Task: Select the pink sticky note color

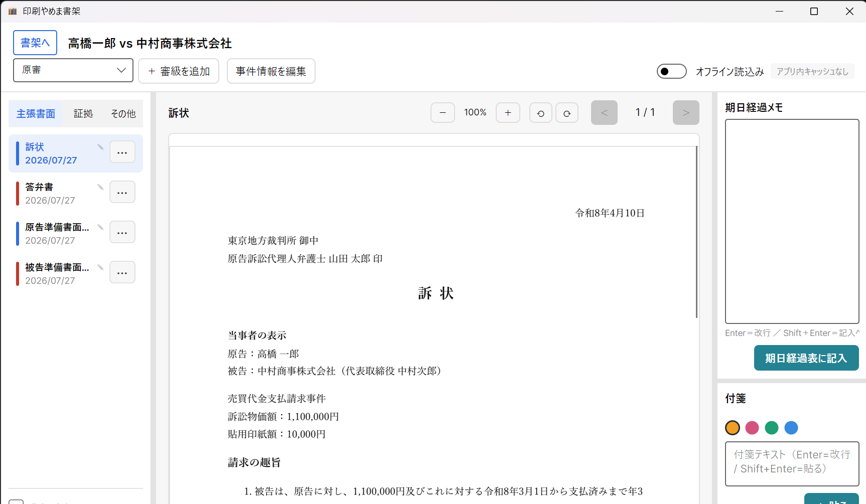Action: (752, 428)
